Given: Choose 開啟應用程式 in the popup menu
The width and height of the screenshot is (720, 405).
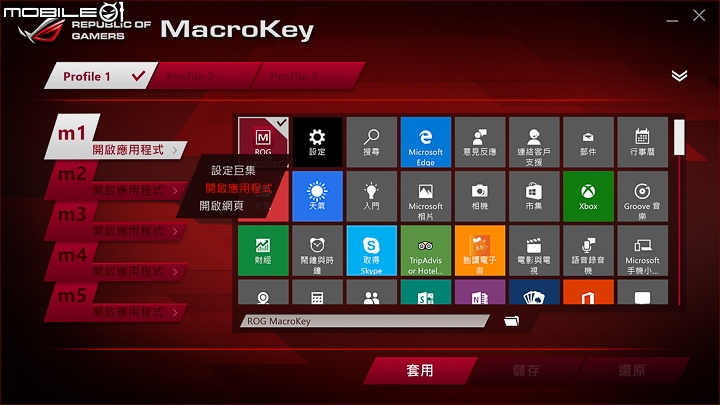Looking at the screenshot, I should coord(238,188).
